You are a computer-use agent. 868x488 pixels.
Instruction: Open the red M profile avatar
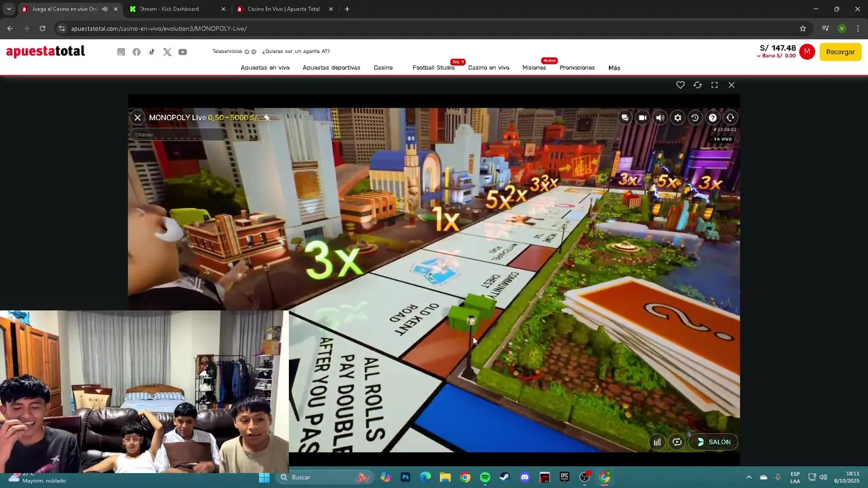pyautogui.click(x=807, y=52)
